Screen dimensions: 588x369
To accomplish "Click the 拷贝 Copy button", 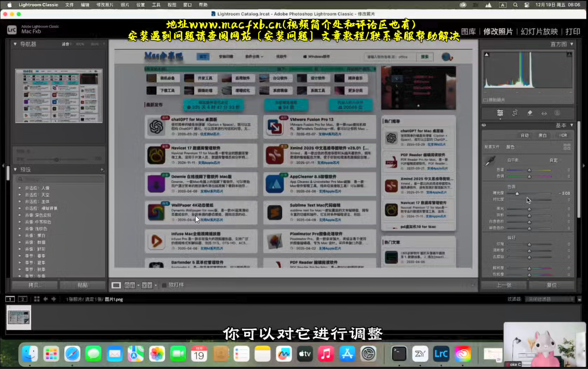I will pyautogui.click(x=35, y=285).
